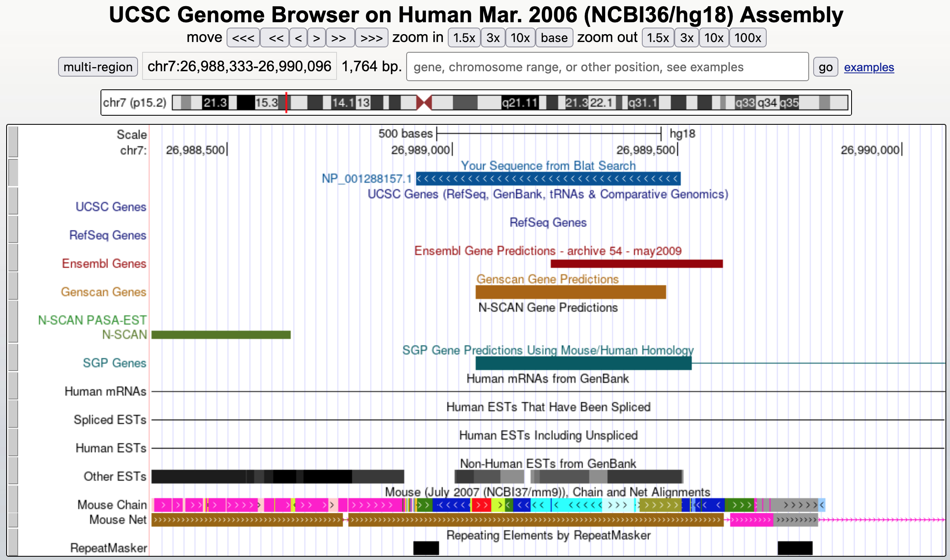Click Non-Human ESTs from GenBank title

coord(548,464)
